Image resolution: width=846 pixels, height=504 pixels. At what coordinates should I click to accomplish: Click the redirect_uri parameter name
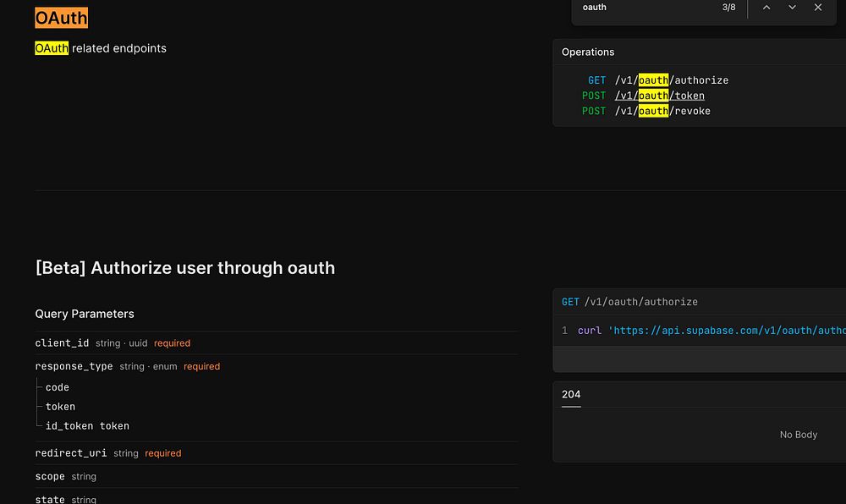click(71, 453)
